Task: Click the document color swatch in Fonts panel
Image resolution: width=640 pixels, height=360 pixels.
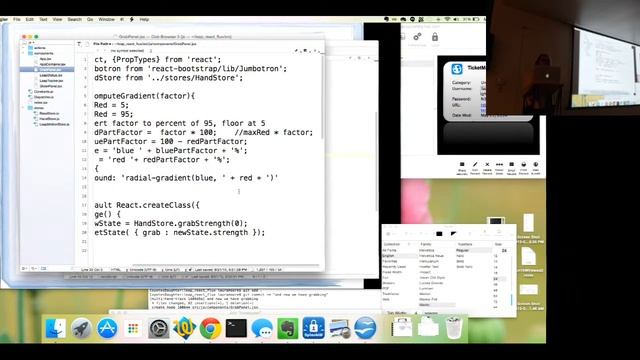Action: [453, 234]
